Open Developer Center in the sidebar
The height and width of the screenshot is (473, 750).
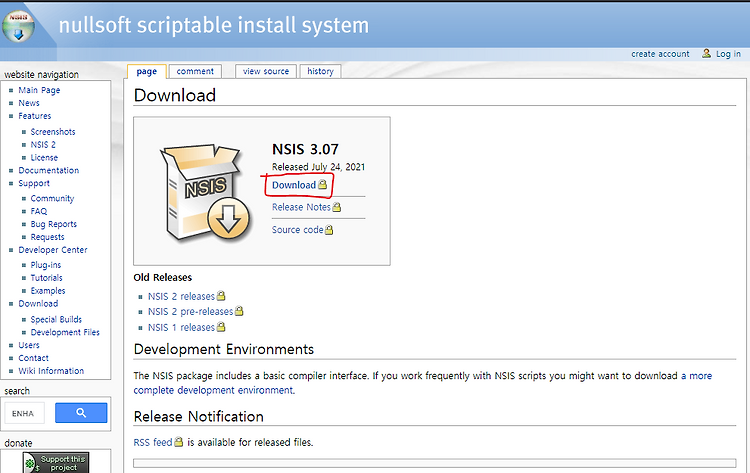(x=53, y=250)
